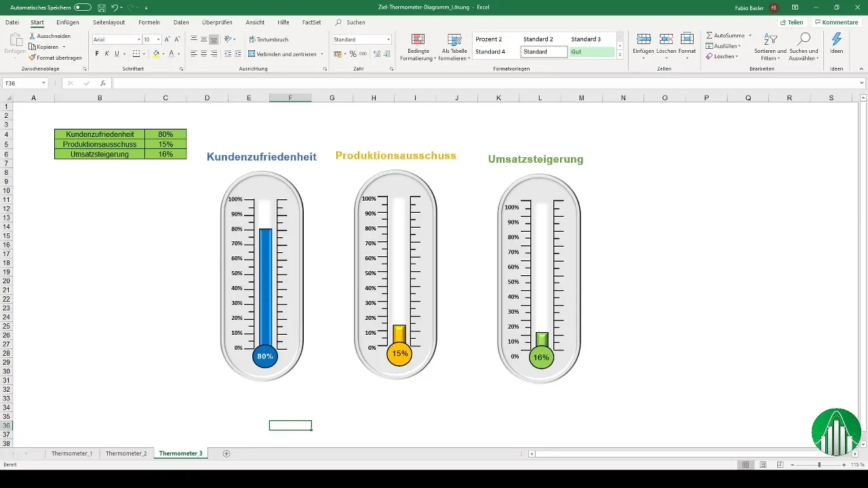Switch to Thermometer_1 sheet tab

click(72, 453)
